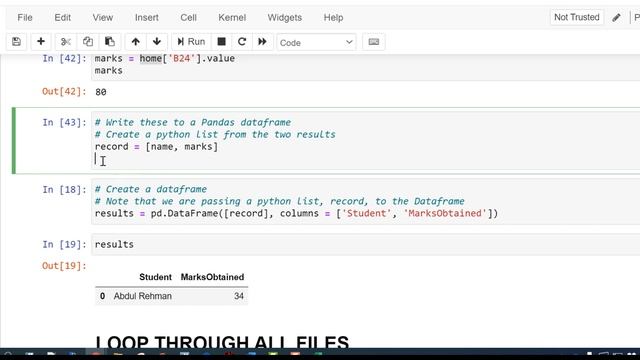Click the Out[42] value 80
Image resolution: width=640 pixels, height=360 pixels.
pyautogui.click(x=101, y=92)
